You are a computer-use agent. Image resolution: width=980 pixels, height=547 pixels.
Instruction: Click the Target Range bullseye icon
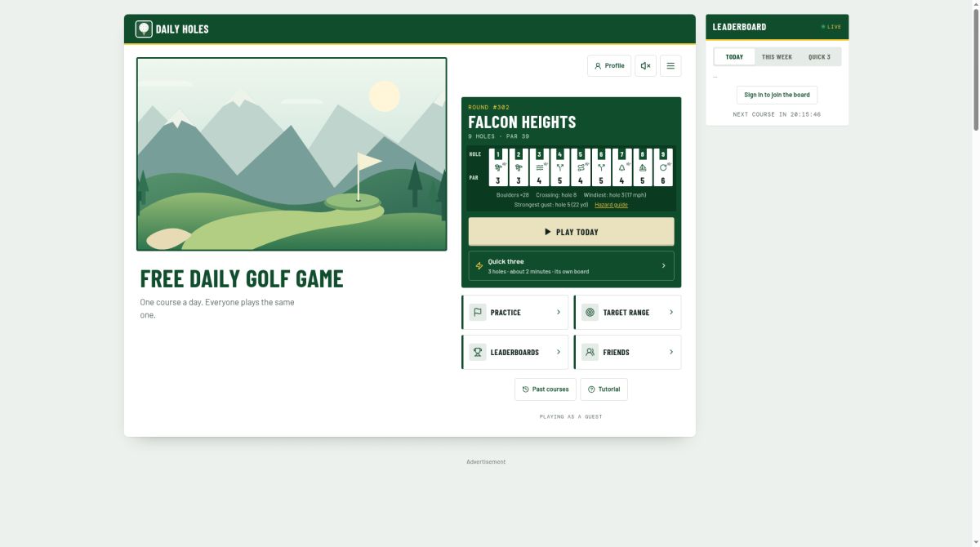tap(590, 312)
